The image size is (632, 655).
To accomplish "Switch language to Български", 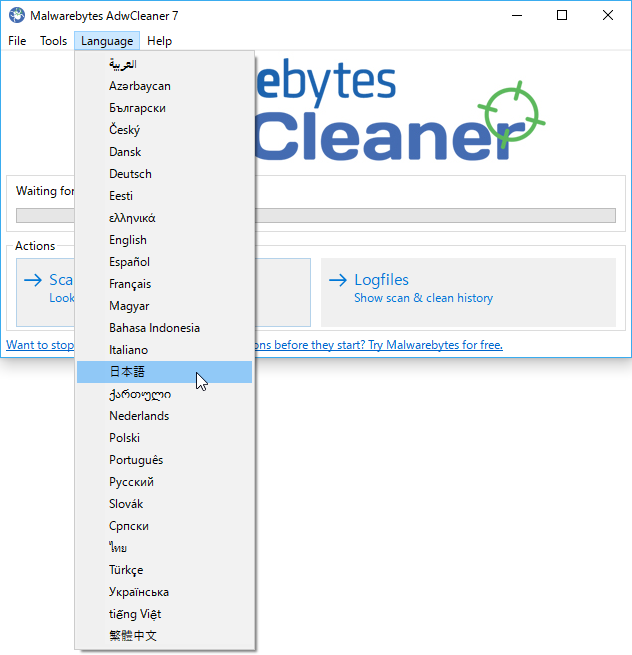I will click(x=165, y=108).
